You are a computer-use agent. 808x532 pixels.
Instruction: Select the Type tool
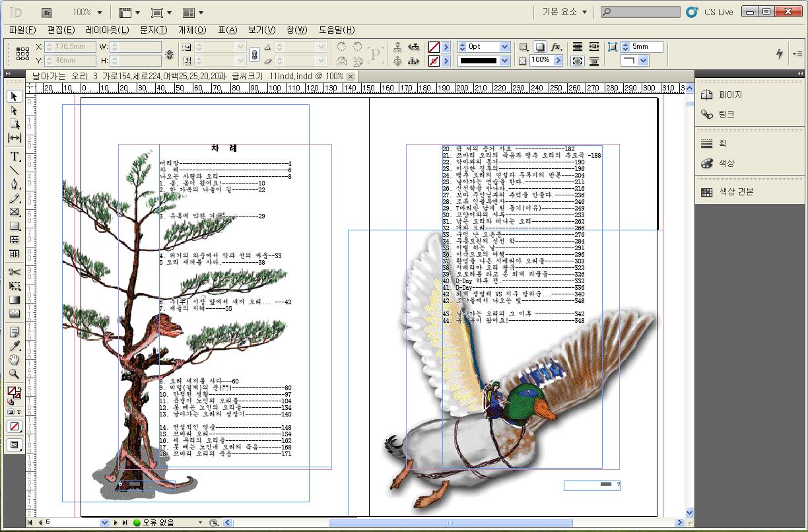(x=15, y=156)
